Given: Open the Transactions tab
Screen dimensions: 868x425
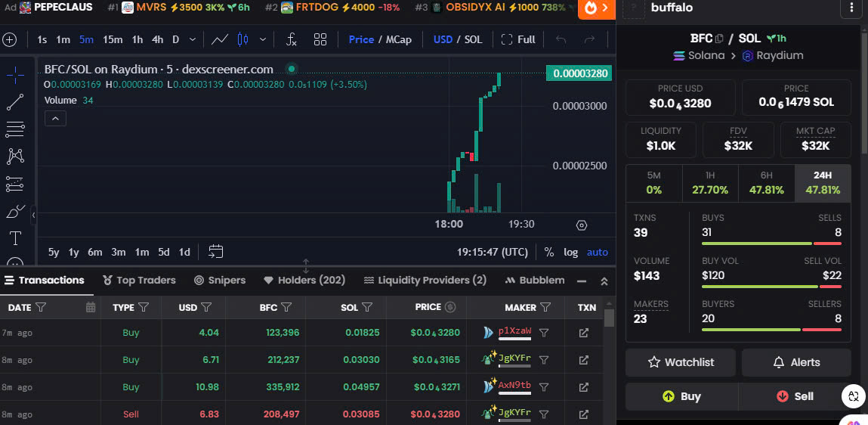Looking at the screenshot, I should [45, 281].
